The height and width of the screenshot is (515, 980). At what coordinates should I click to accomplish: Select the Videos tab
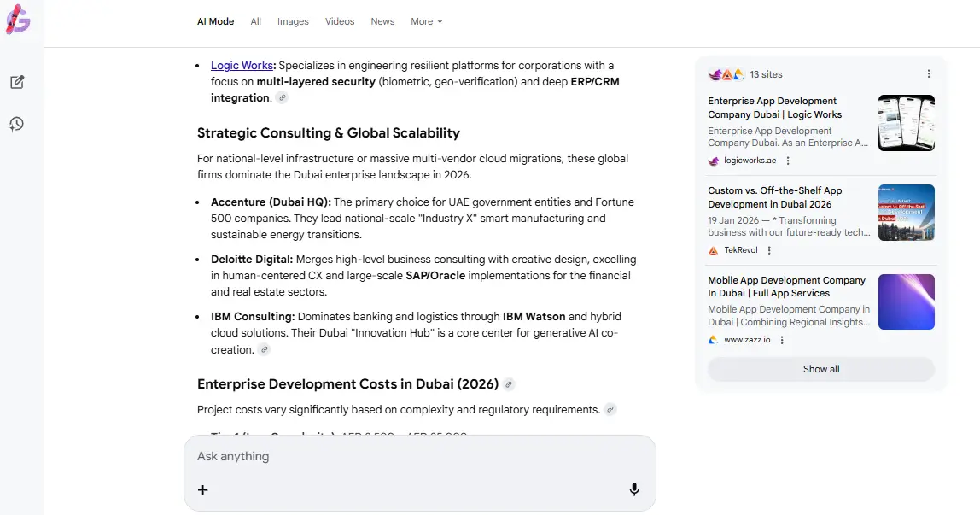pyautogui.click(x=339, y=21)
